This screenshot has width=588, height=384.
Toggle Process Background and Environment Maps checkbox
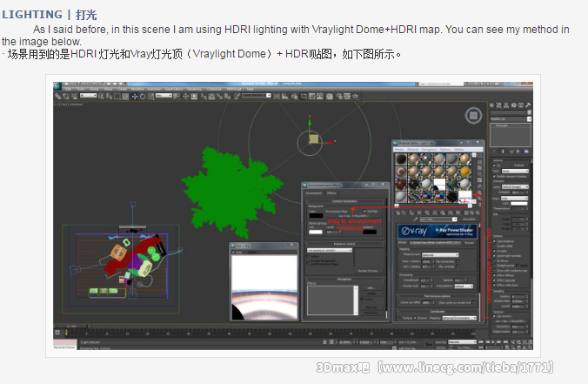click(308, 263)
